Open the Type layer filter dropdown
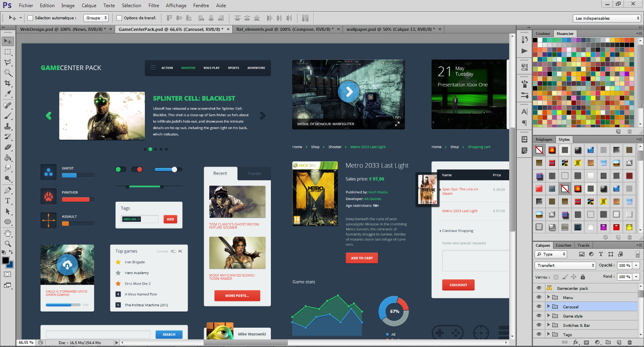The height and width of the screenshot is (347, 644). point(551,254)
